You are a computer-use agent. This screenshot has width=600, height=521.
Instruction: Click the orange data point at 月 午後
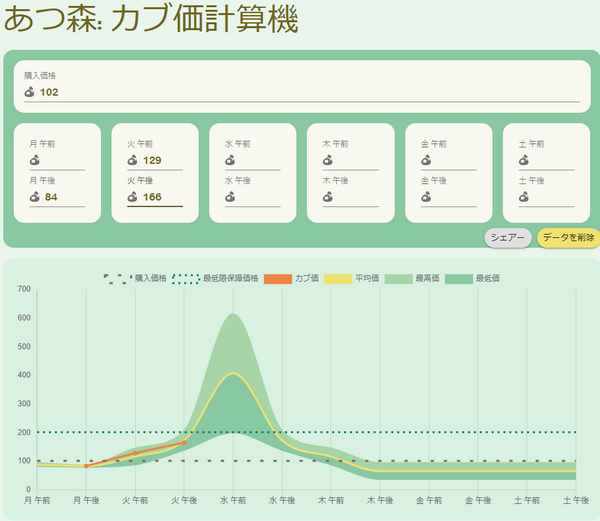86,466
